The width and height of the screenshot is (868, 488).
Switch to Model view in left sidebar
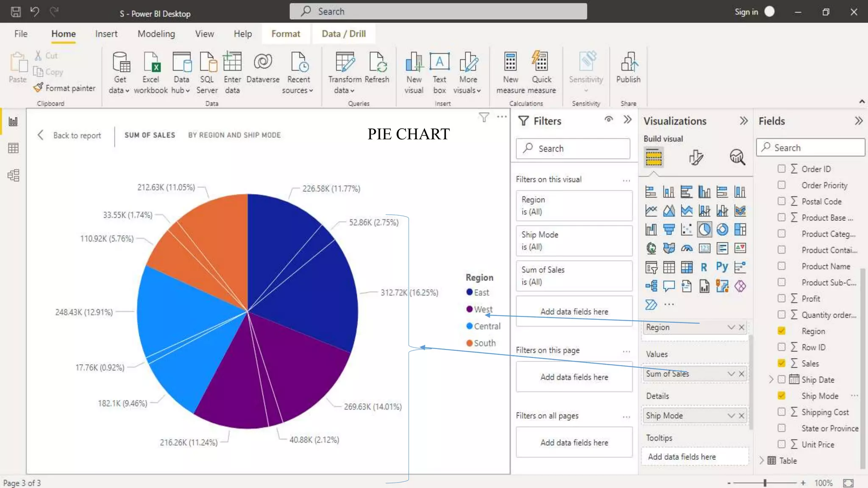coord(13,175)
